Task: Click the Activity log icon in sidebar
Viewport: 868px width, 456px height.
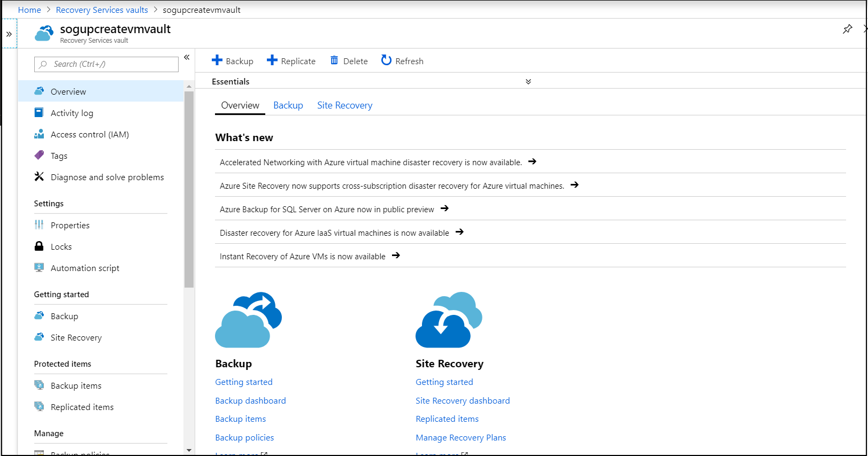Action: tap(39, 113)
